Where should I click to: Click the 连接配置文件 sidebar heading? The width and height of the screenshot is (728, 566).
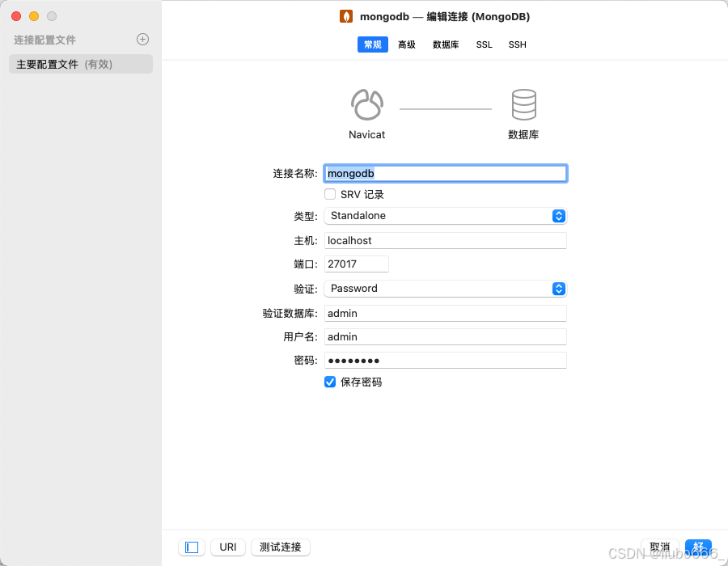[44, 40]
